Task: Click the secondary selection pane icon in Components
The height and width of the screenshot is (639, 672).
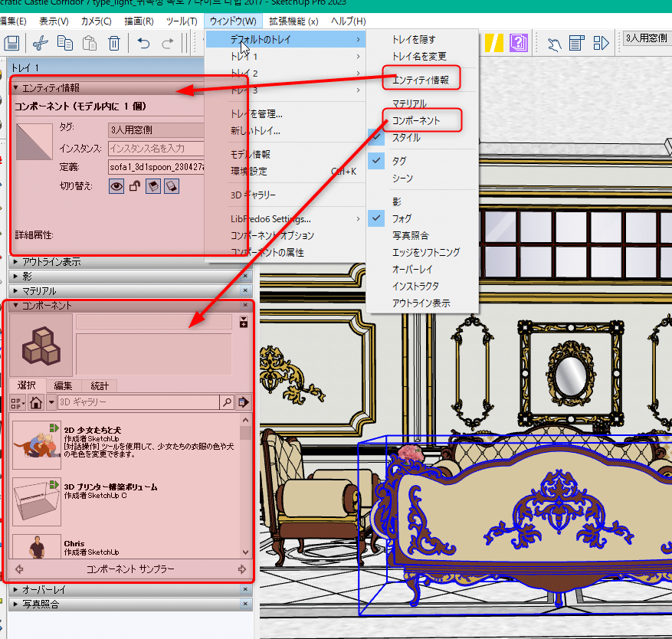Action: (244, 323)
